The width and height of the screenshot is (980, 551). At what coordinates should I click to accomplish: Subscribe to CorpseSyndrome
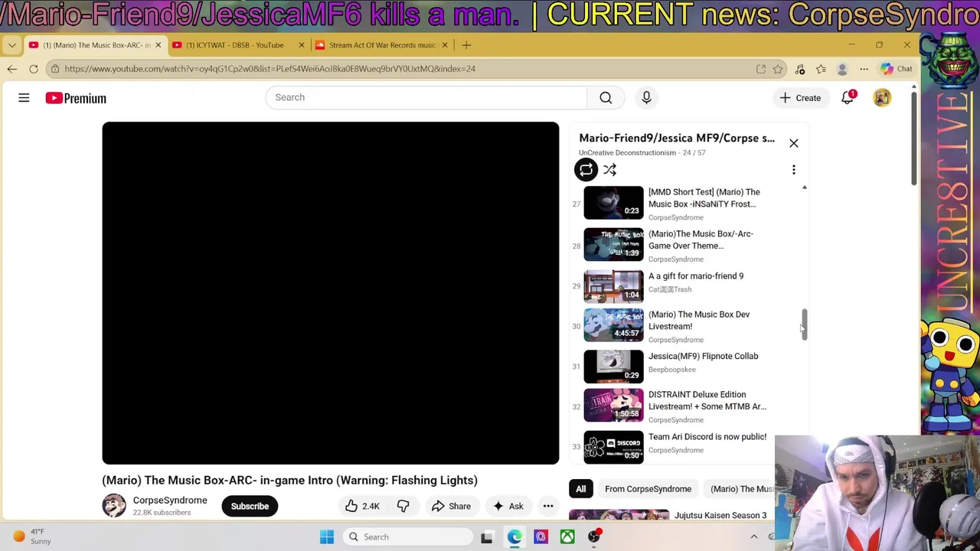click(250, 506)
